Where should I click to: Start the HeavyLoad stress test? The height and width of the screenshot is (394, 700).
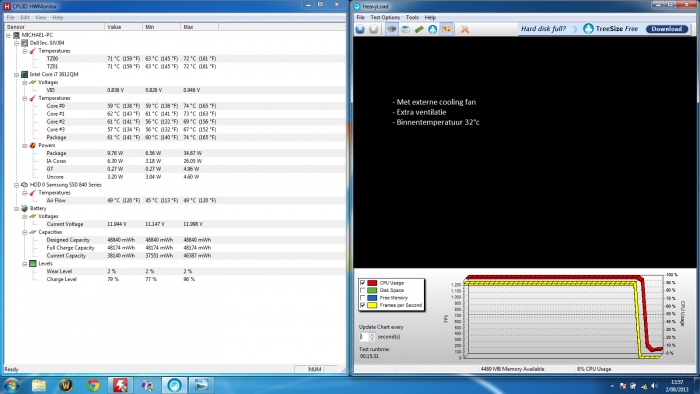[x=360, y=29]
